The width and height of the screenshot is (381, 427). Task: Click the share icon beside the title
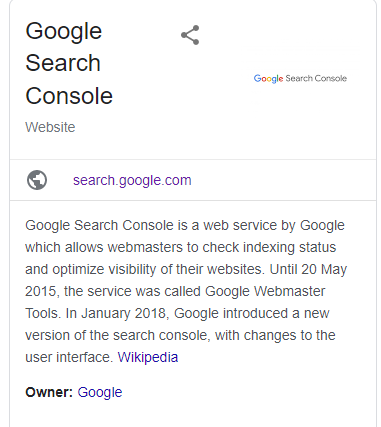190,35
